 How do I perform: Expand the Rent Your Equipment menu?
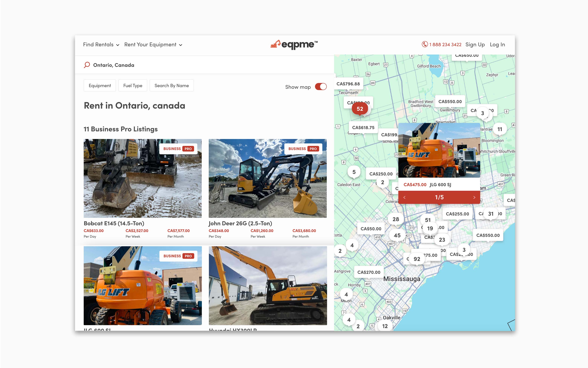[153, 45]
